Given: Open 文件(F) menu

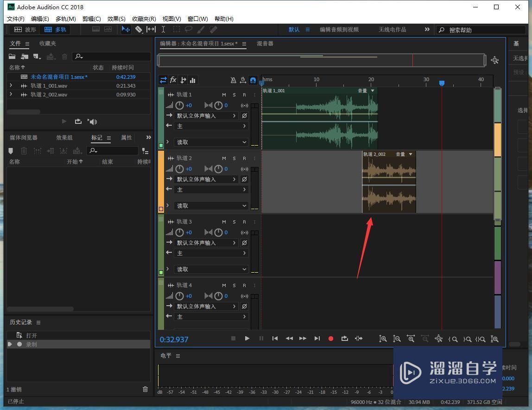Looking at the screenshot, I should click(16, 19).
